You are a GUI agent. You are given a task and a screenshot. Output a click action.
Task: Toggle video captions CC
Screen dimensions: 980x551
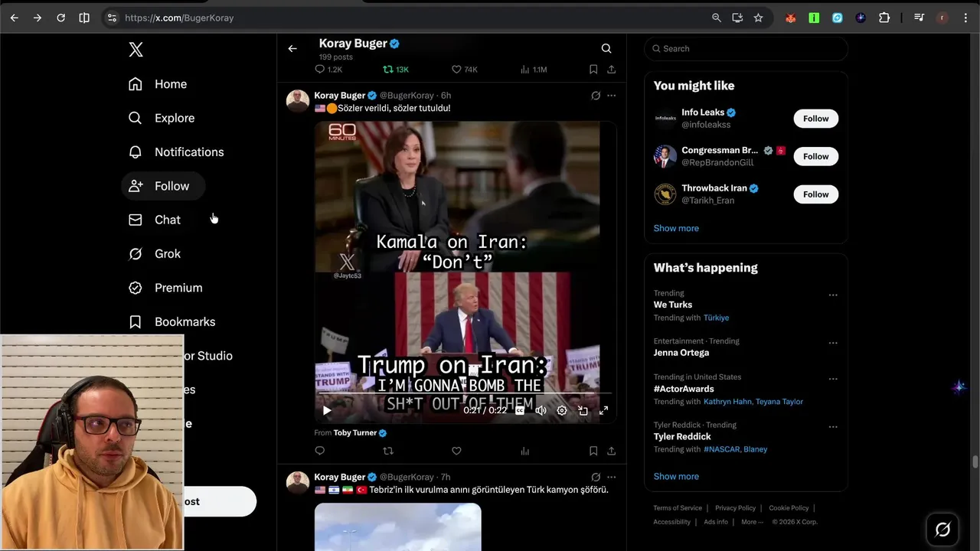(520, 411)
